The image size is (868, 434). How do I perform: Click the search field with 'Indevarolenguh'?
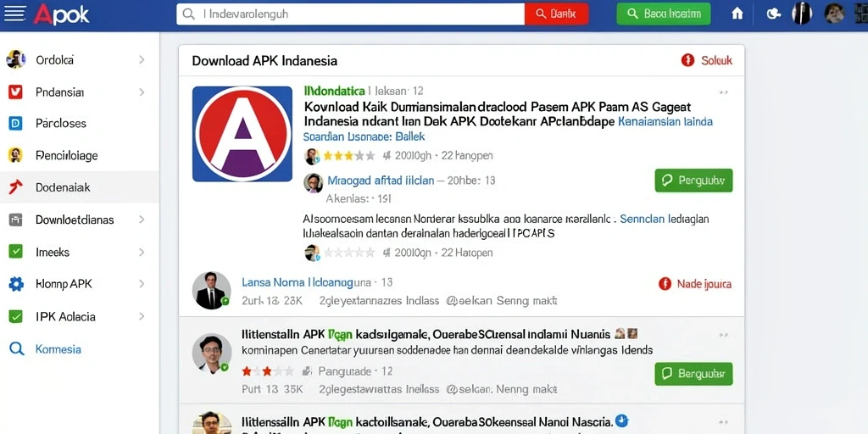tap(350, 14)
